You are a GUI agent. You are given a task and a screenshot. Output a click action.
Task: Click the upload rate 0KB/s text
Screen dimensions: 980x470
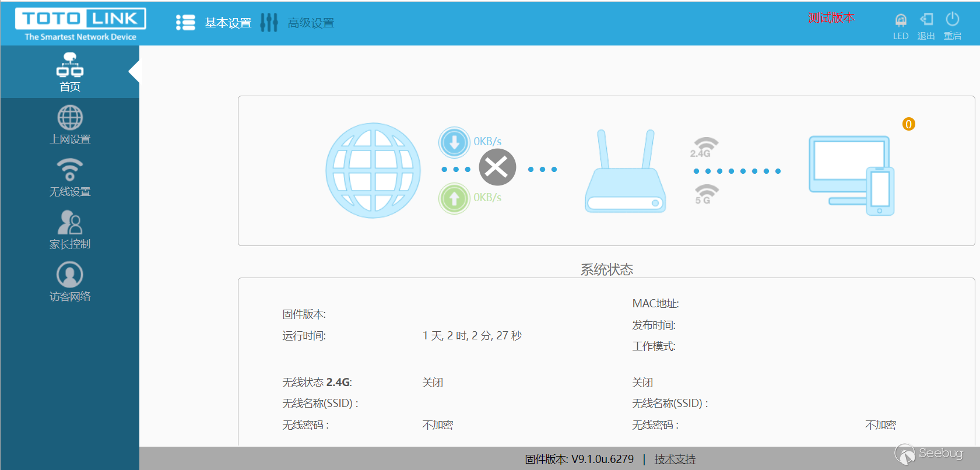tap(487, 197)
